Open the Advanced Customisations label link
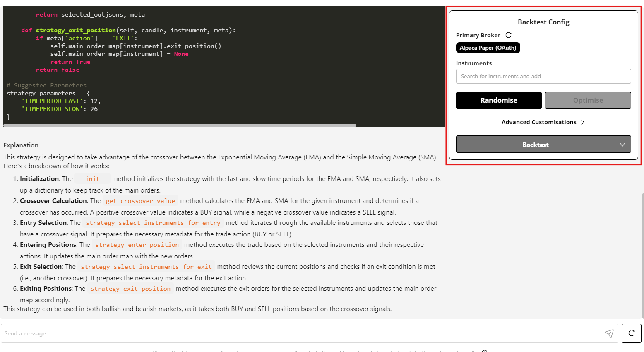The width and height of the screenshot is (644, 352). (538, 122)
